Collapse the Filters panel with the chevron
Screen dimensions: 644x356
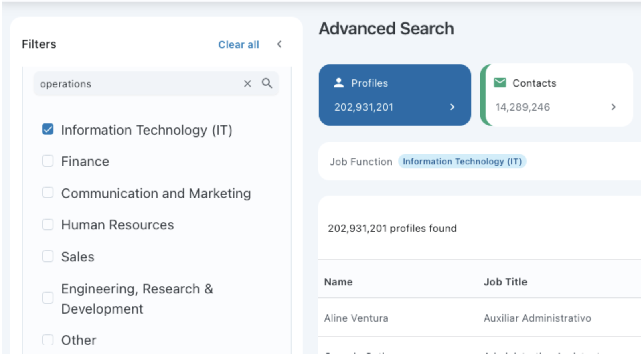pyautogui.click(x=279, y=44)
